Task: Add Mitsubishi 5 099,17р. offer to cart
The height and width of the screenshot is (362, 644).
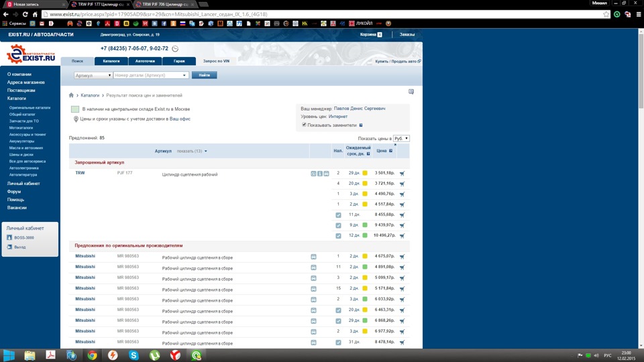Action: pyautogui.click(x=402, y=278)
